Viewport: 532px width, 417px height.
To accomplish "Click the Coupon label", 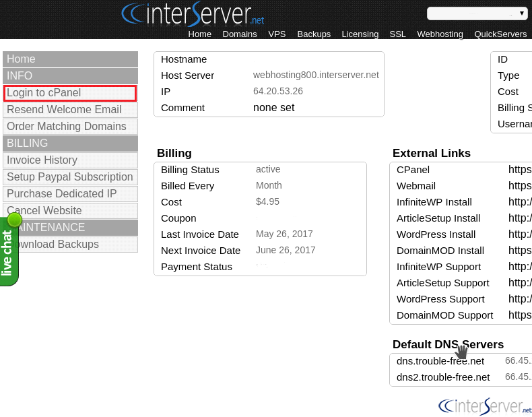I will (x=178, y=218).
